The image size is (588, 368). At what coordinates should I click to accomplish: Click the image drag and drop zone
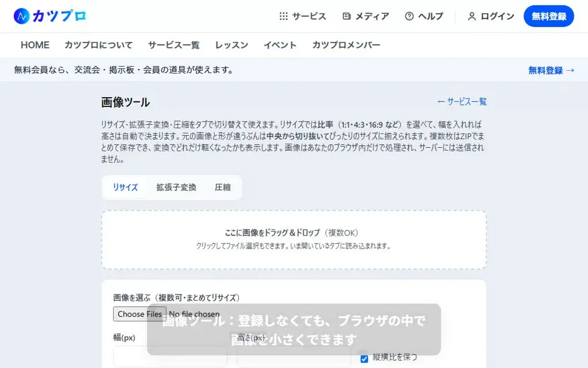(x=294, y=240)
